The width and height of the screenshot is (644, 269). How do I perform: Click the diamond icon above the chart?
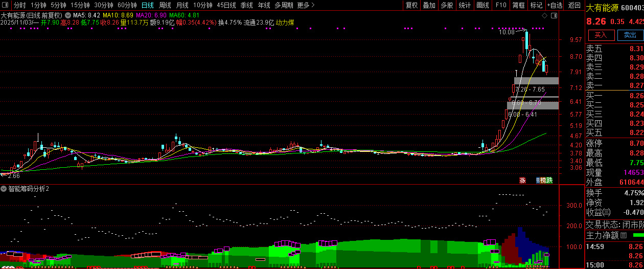[545, 16]
